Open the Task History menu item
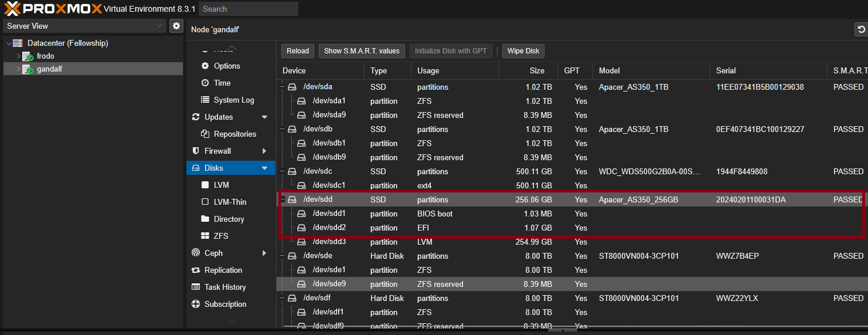 coord(225,287)
